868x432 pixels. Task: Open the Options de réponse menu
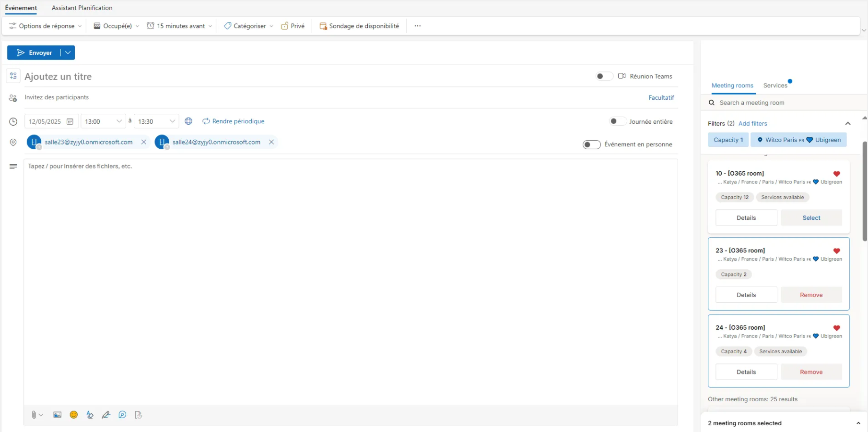pos(46,26)
